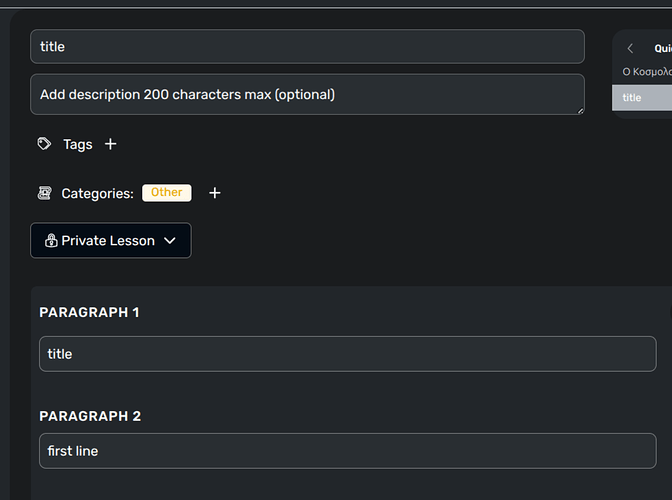Add a new tag with plus icon

click(x=111, y=144)
